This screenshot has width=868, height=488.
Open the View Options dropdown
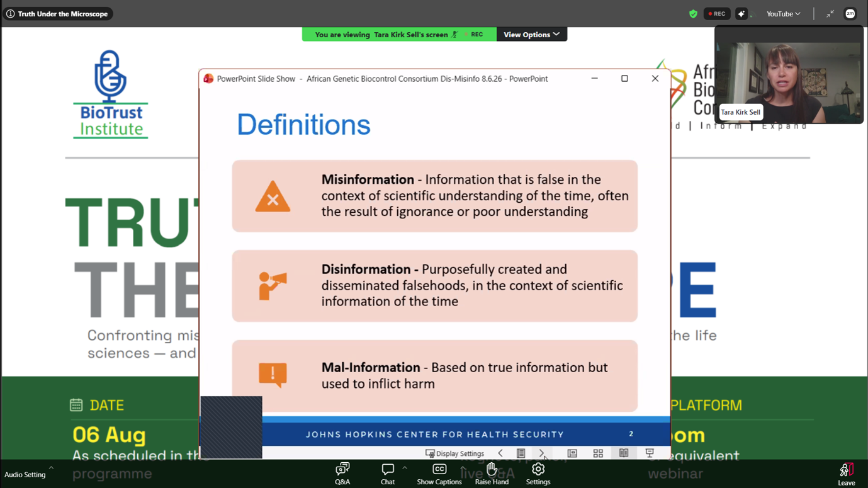tap(532, 35)
